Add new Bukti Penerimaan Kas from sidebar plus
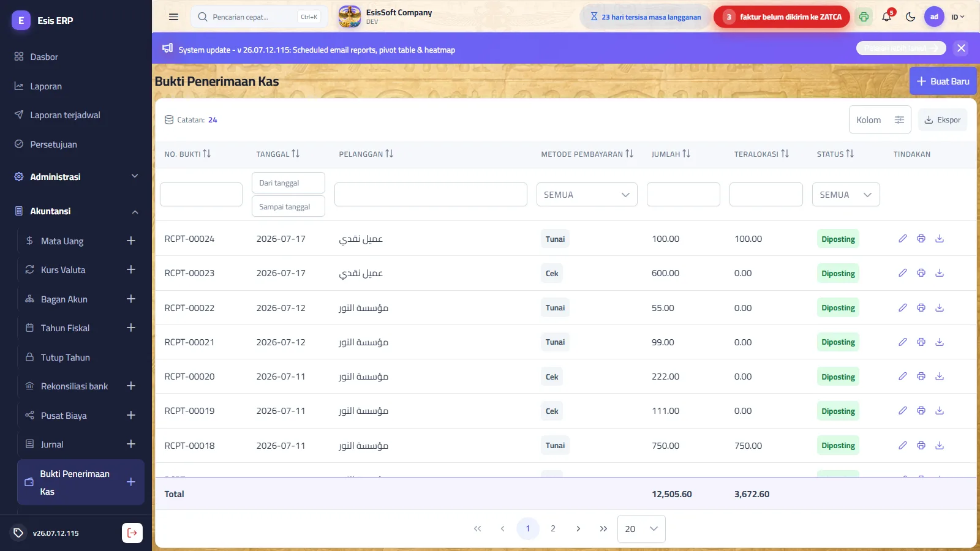980x551 pixels. pos(131,482)
